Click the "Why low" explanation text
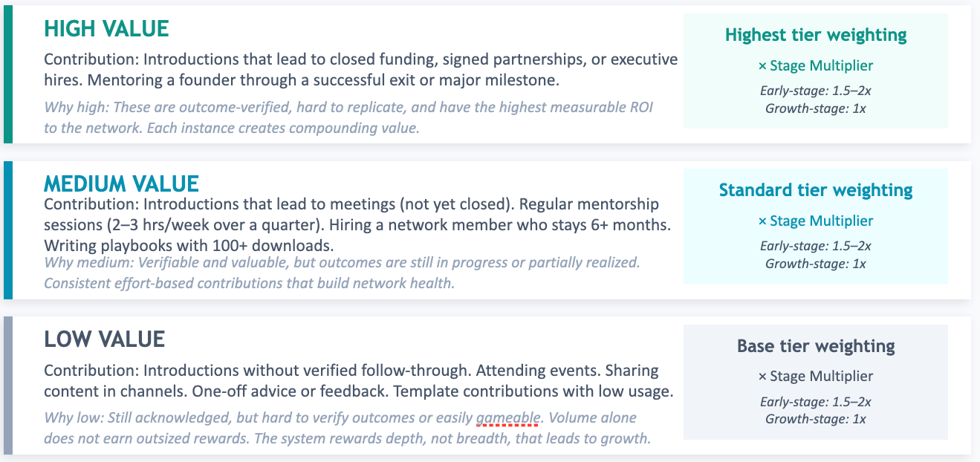980x462 pixels. tap(346, 428)
